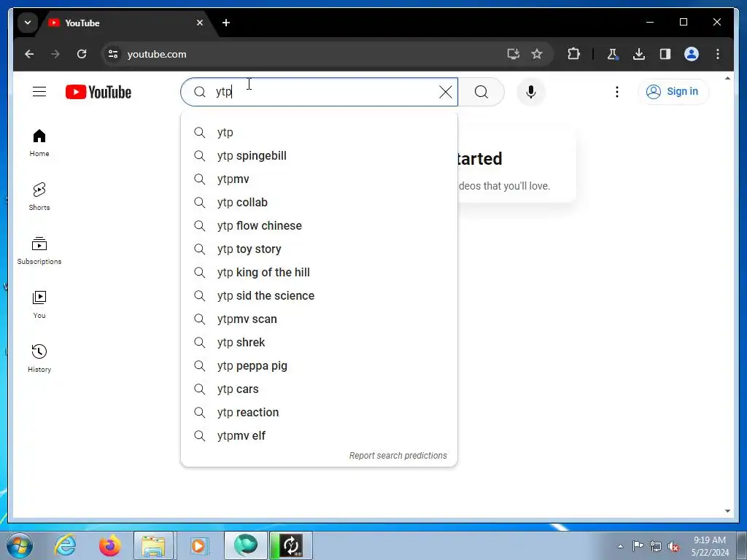
Task: Click the network tray icon
Action: 656,546
